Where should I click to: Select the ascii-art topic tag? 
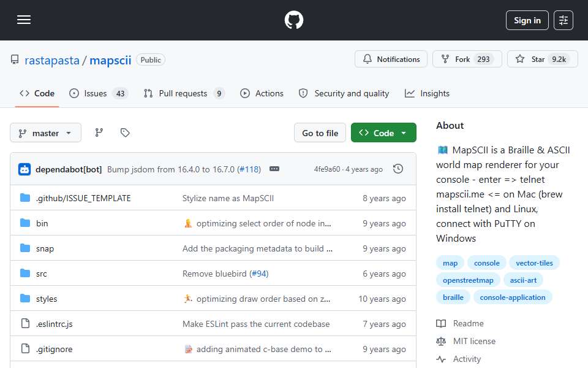click(x=523, y=280)
